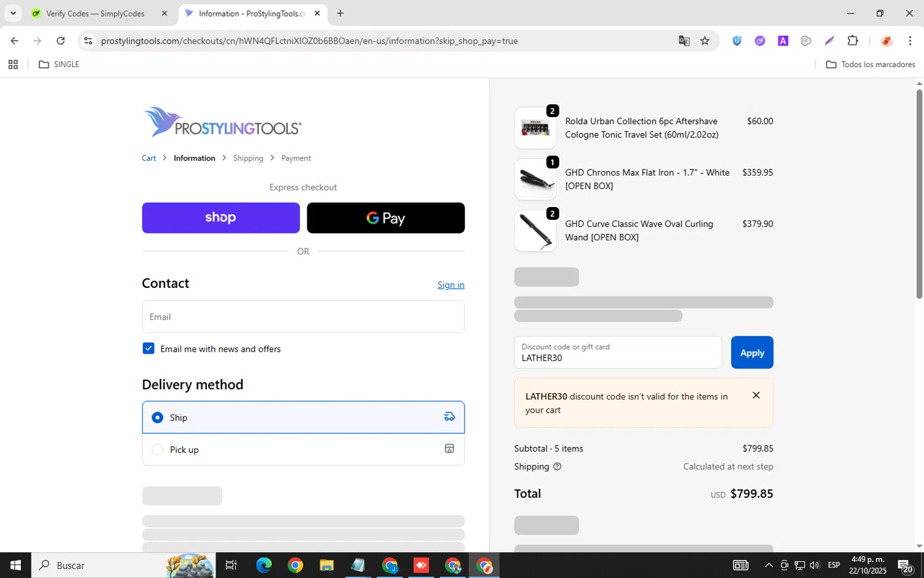Open the Extensions puzzle menu
The width and height of the screenshot is (924, 578).
[x=853, y=41]
